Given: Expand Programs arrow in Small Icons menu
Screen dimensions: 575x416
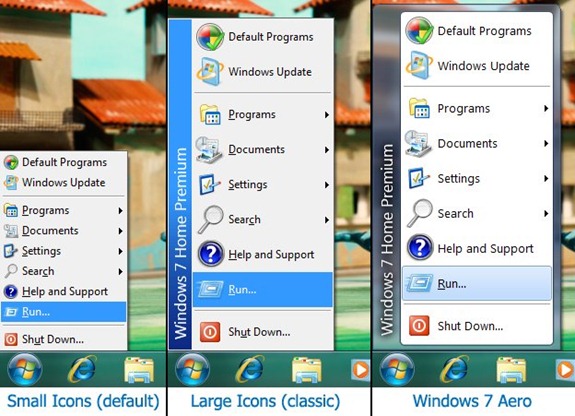Looking at the screenshot, I should click(120, 211).
